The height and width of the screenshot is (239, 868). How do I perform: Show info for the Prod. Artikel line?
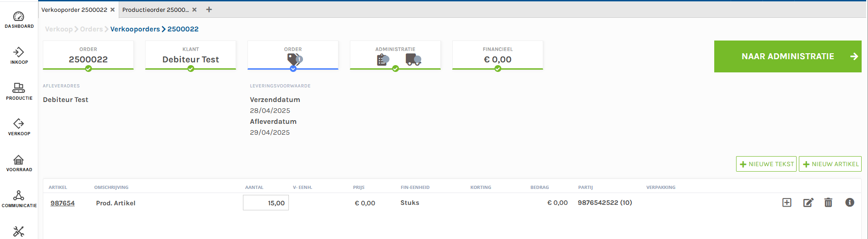tap(849, 203)
